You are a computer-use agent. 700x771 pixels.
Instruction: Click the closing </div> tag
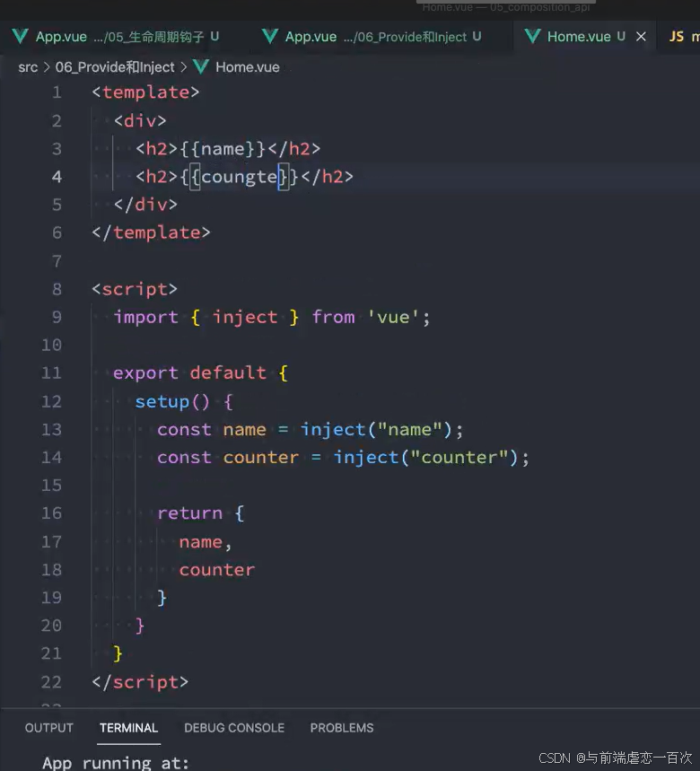pos(145,205)
